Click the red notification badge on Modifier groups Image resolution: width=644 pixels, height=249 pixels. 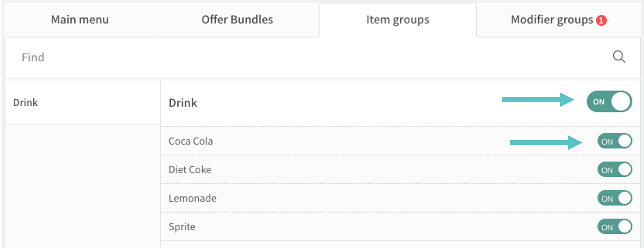[x=601, y=21]
